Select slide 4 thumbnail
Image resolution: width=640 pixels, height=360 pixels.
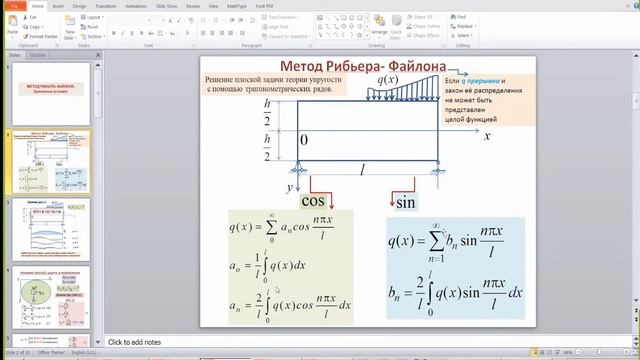point(51,297)
